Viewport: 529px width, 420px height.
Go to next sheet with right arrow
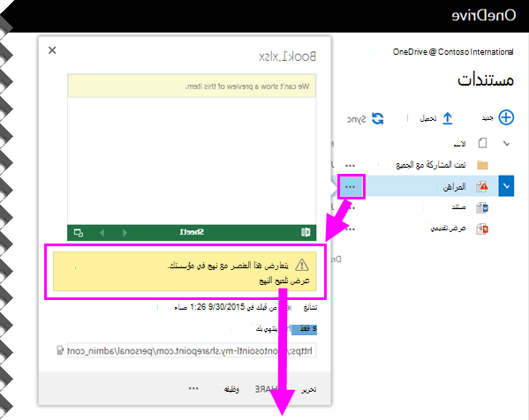point(125,233)
